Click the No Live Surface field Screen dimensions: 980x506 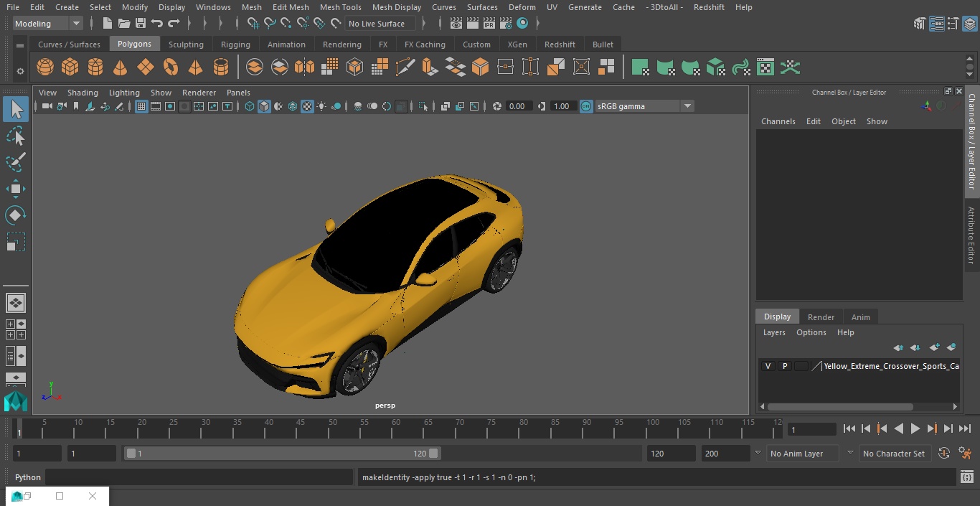pos(380,24)
